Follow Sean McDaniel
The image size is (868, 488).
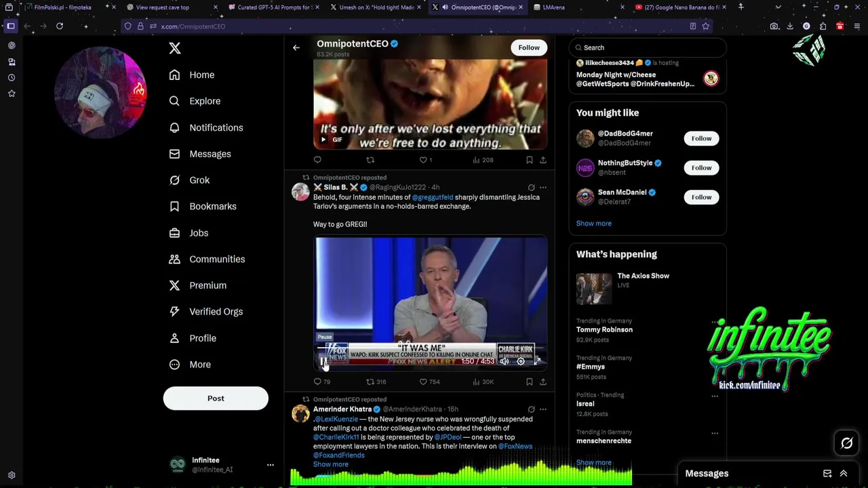click(x=701, y=197)
